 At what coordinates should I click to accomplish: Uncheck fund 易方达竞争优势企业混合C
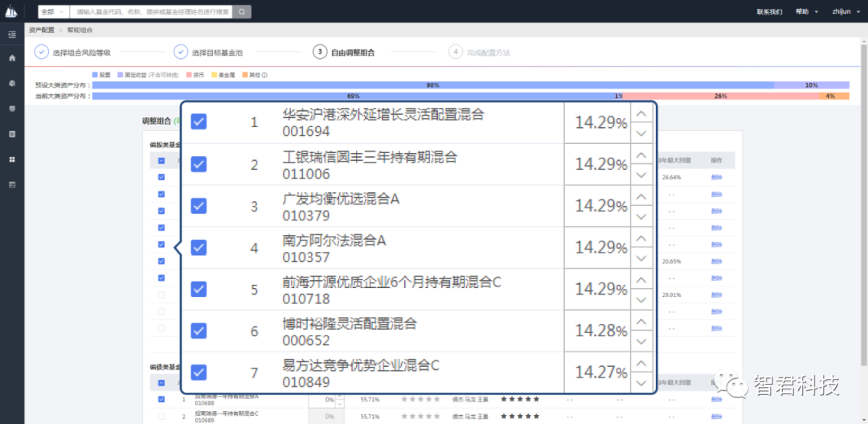tap(199, 373)
